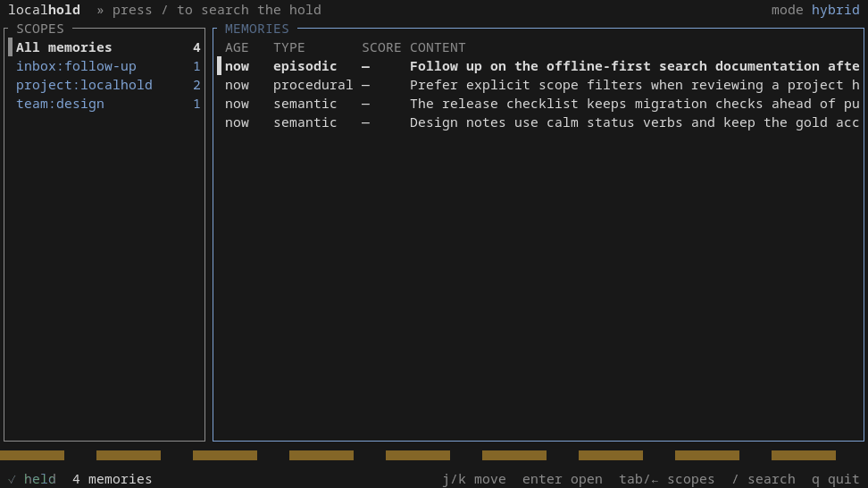Click the 4 memories status count
Screen dimensions: 868x488
pos(113,479)
